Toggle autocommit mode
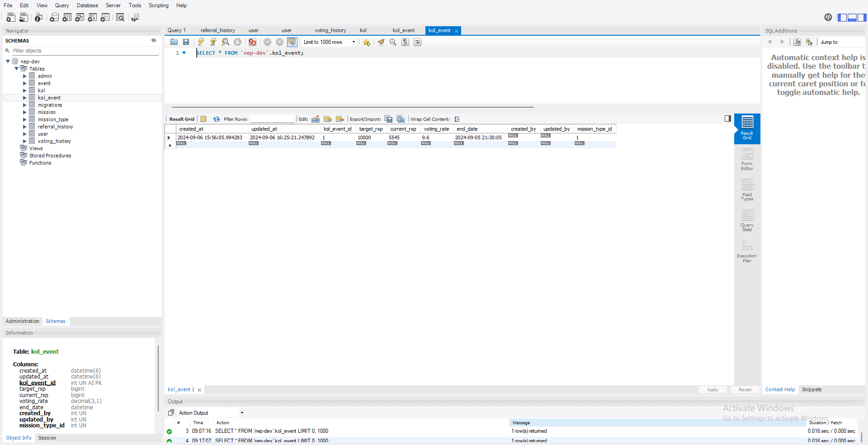Image resolution: width=868 pixels, height=445 pixels. 292,42
